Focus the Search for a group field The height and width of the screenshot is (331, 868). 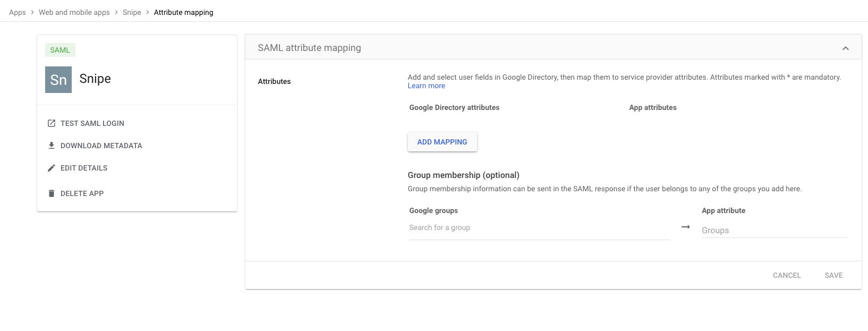pyautogui.click(x=539, y=228)
